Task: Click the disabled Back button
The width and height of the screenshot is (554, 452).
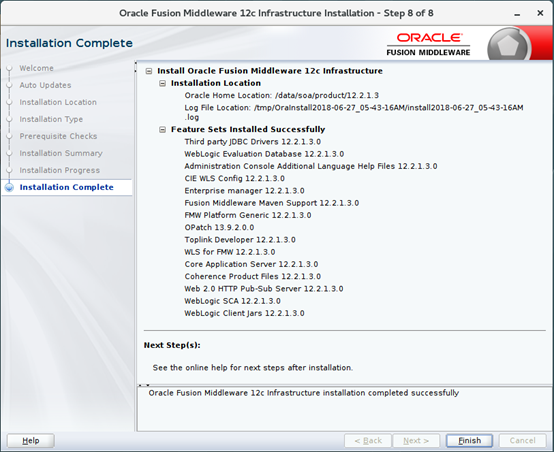Action: 368,441
